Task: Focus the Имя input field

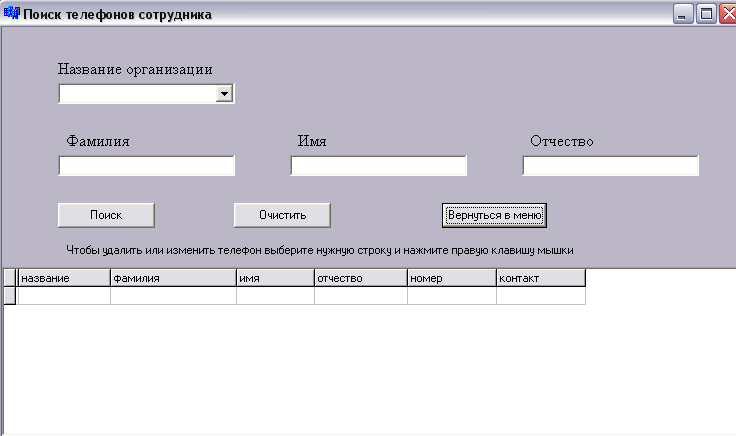Action: (x=378, y=166)
